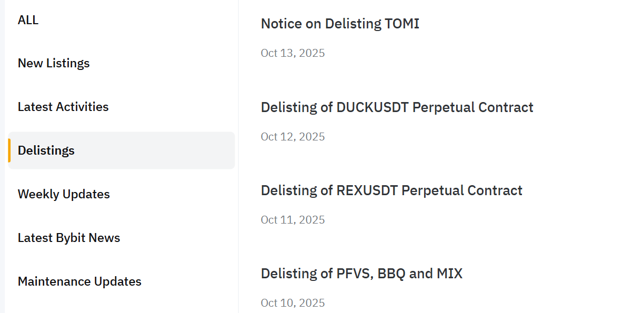
Task: Open Latest Bybit News category
Action: [x=69, y=238]
